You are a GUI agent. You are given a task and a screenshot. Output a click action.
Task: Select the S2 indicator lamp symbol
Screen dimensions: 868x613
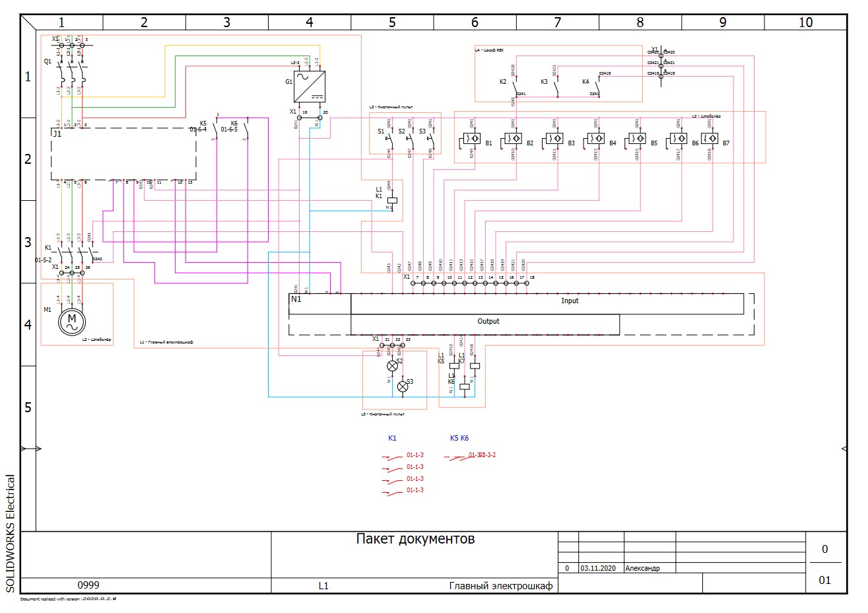click(x=392, y=365)
